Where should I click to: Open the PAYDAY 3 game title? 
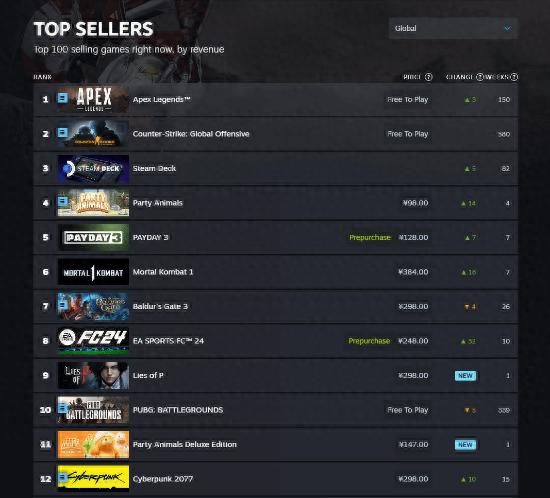pos(150,237)
